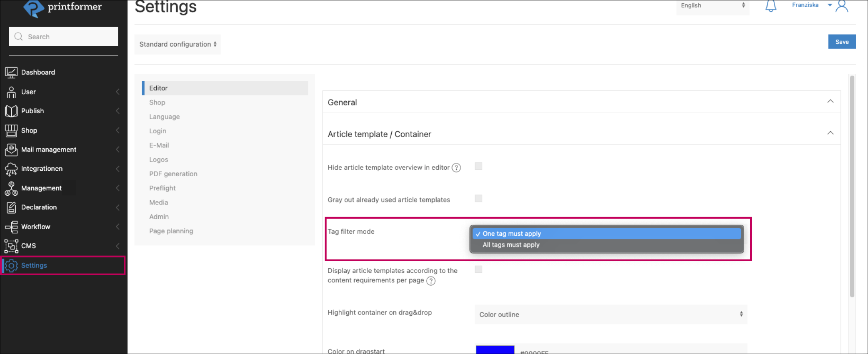This screenshot has height=354, width=868.
Task: Open the PDF generation settings tab
Action: click(x=173, y=174)
